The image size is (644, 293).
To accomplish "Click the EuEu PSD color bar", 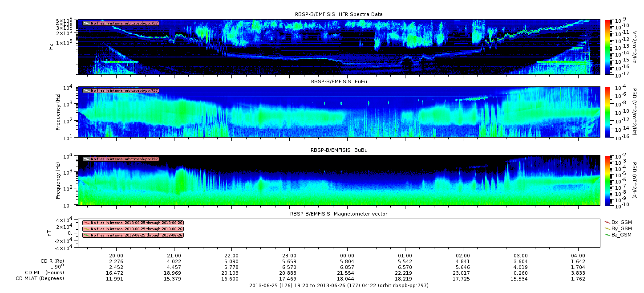I will [608, 112].
